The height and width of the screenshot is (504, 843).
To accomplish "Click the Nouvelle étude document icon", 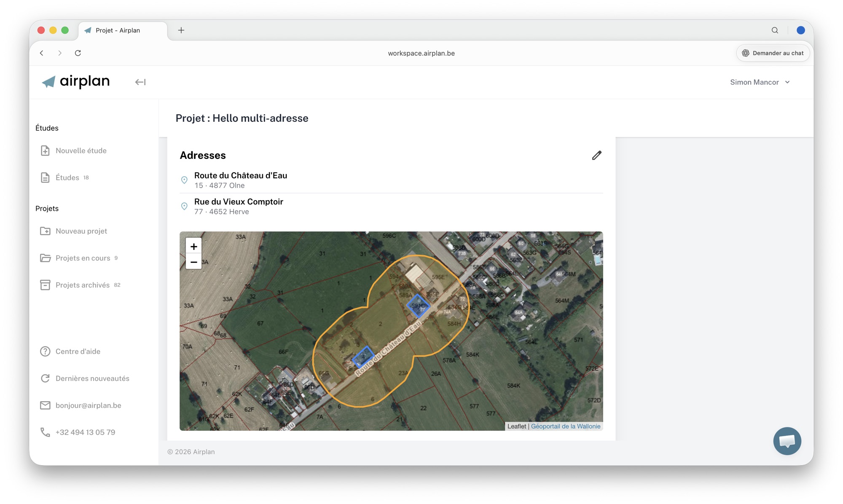I will point(45,150).
